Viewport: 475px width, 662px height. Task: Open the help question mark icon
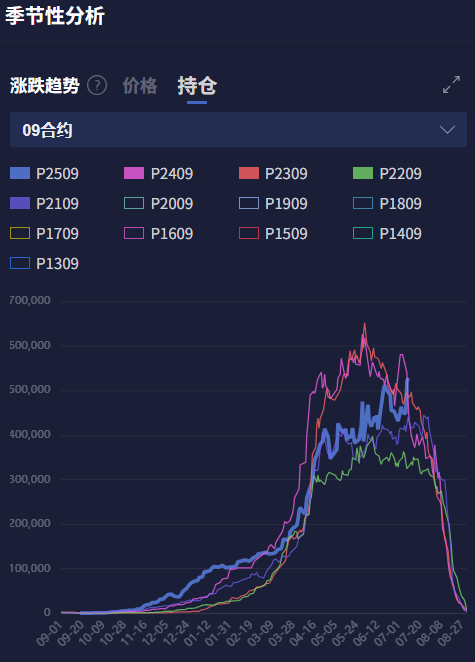[x=97, y=86]
